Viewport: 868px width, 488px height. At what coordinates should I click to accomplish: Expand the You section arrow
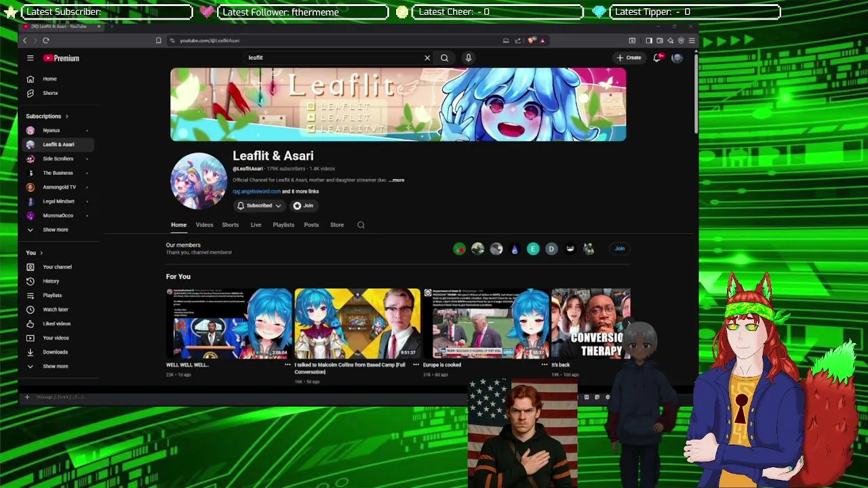(41, 253)
